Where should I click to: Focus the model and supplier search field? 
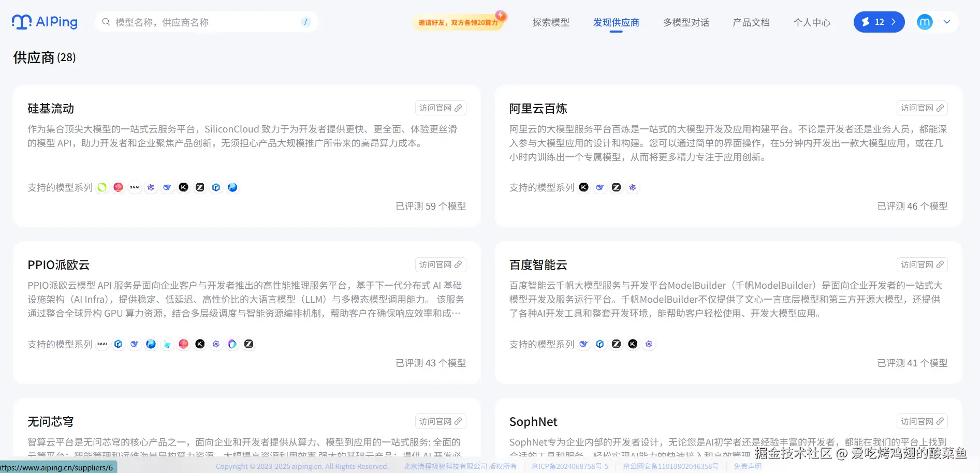[207, 22]
